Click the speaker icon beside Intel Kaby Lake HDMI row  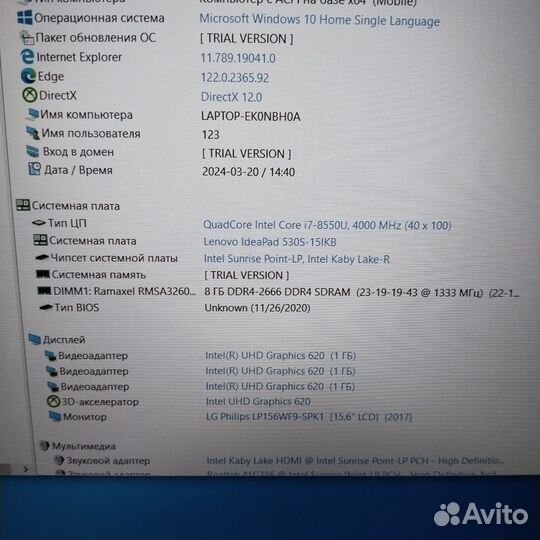[59, 460]
